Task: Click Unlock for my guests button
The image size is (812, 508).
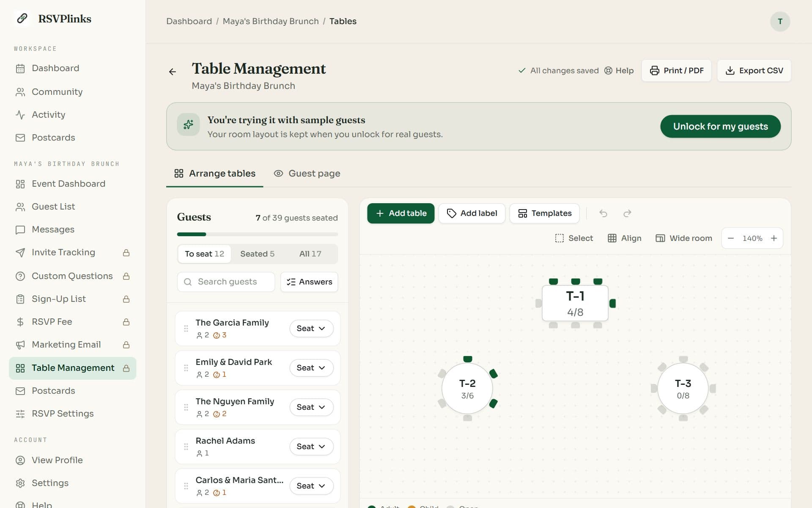Action: pyautogui.click(x=720, y=126)
